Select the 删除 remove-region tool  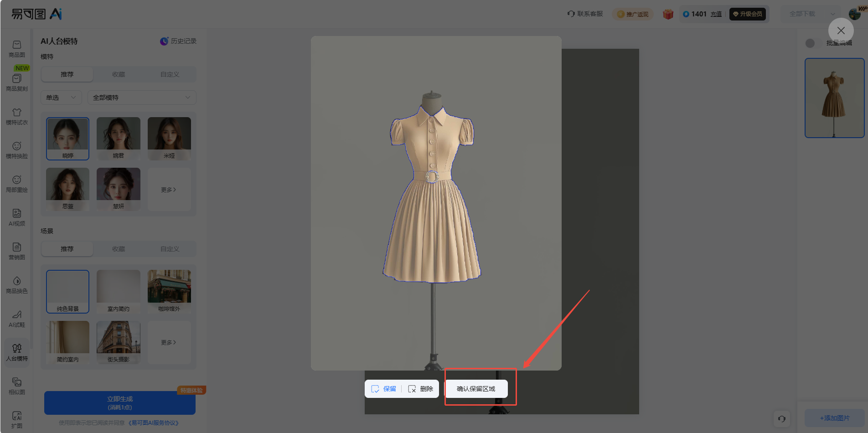420,389
